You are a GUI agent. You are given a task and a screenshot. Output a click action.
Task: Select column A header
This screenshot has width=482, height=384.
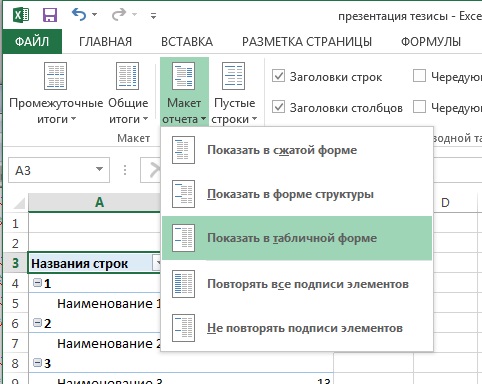(x=95, y=202)
